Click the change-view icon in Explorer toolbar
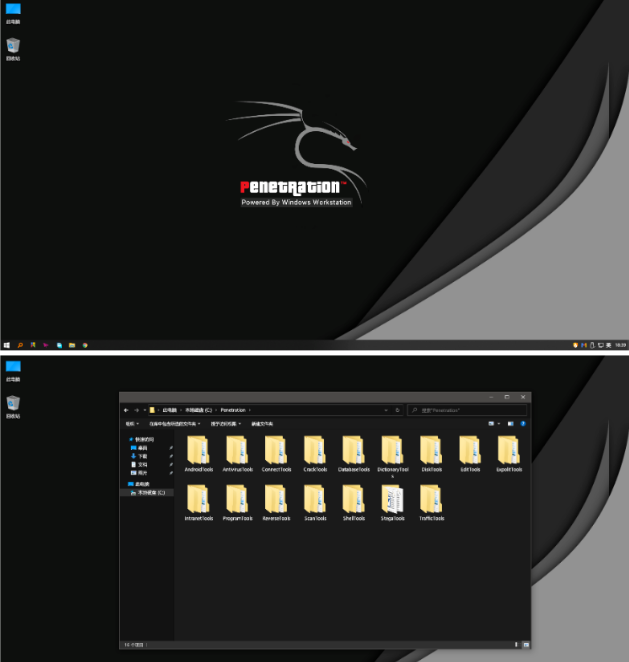 (x=491, y=423)
